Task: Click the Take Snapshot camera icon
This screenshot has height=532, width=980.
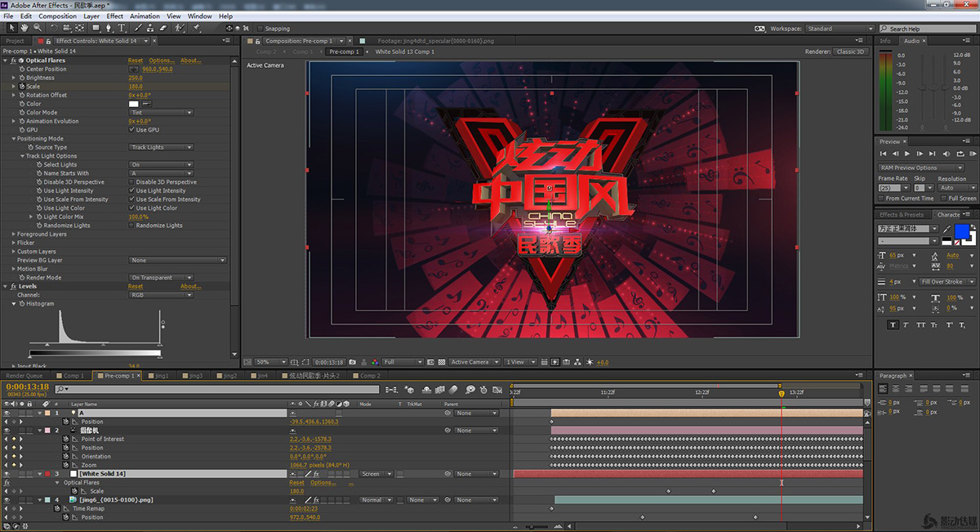Action: 353,362
